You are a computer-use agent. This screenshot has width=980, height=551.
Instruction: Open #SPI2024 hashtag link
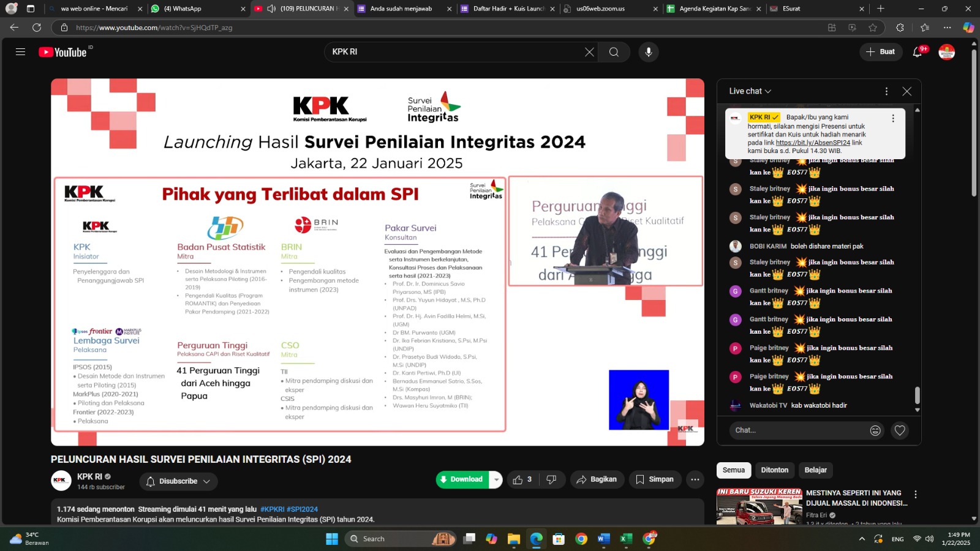tap(303, 509)
